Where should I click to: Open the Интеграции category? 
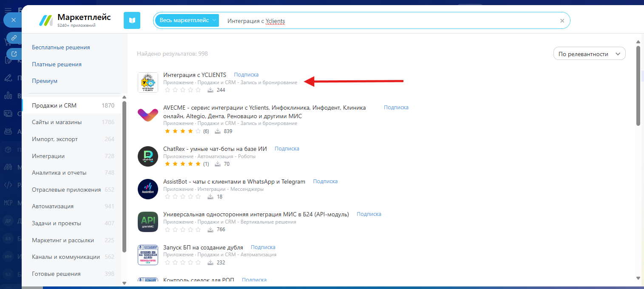pyautogui.click(x=48, y=156)
